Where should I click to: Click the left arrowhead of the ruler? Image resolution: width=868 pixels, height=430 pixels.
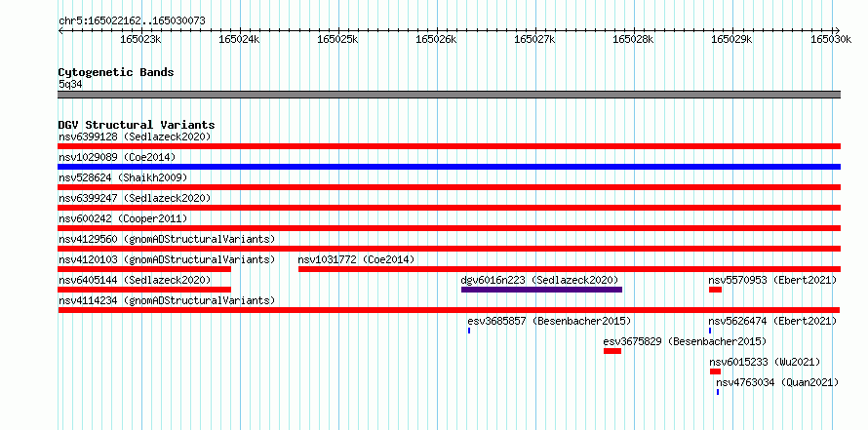point(60,30)
